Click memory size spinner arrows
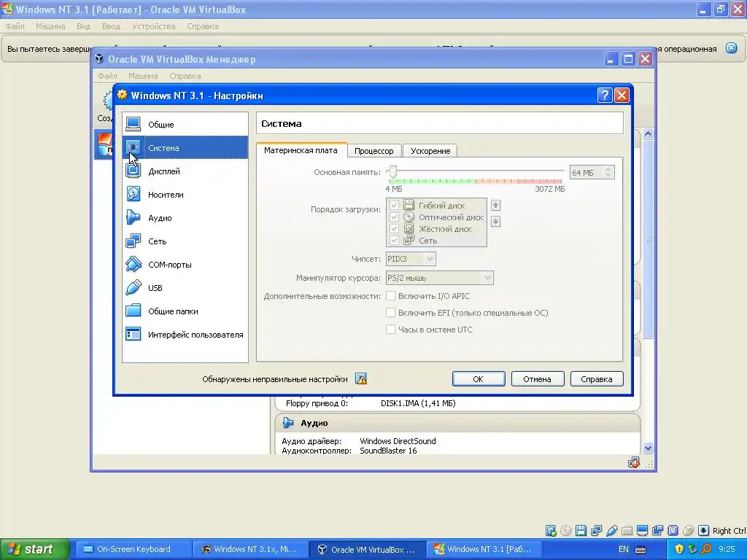This screenshot has width=747, height=560. [x=608, y=172]
